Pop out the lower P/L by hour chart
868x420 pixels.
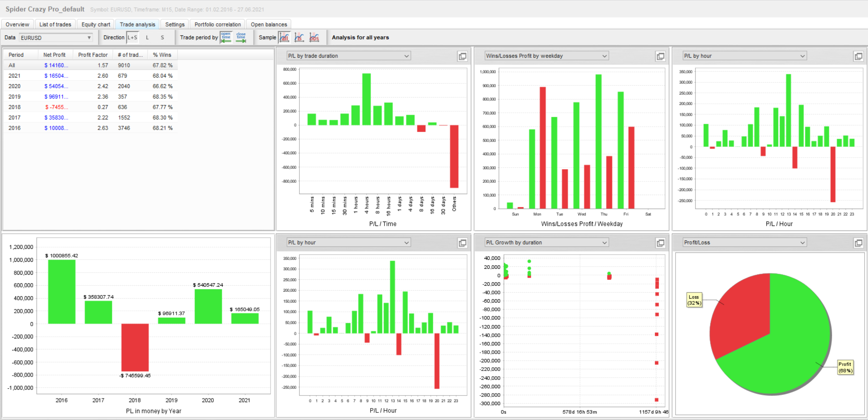(462, 243)
